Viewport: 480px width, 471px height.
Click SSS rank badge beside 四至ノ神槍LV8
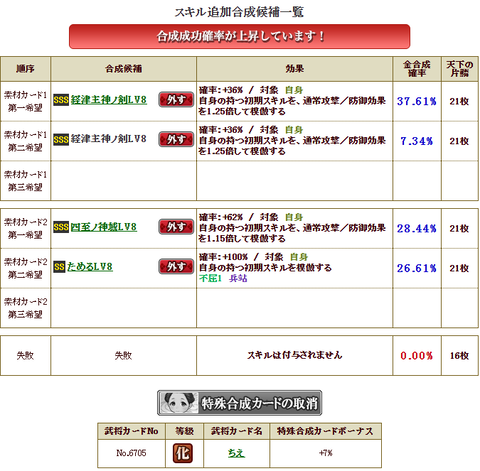click(x=61, y=227)
